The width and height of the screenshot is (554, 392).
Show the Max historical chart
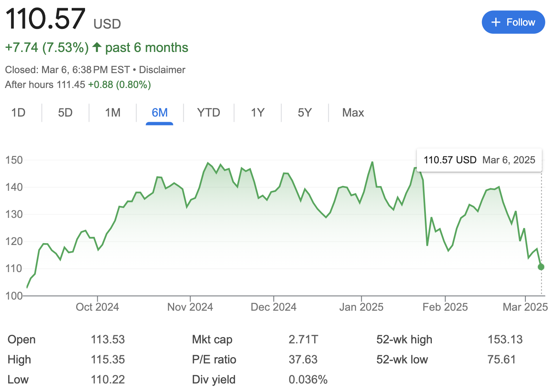(x=352, y=112)
